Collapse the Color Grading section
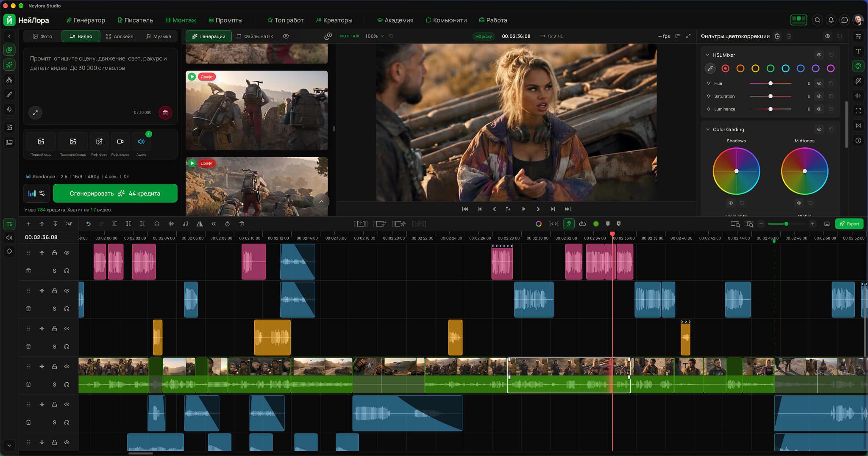This screenshot has height=456, width=868. (707, 130)
